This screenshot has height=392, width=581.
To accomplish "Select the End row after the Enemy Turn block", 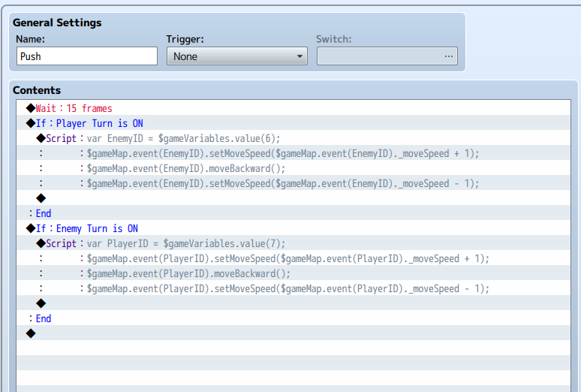I will [x=294, y=318].
